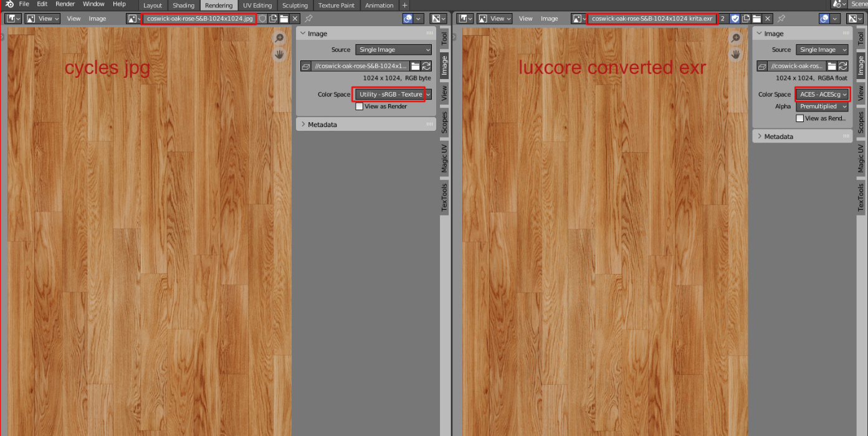Click the zoom icon in the left image editor
The height and width of the screenshot is (436, 868).
pos(280,39)
